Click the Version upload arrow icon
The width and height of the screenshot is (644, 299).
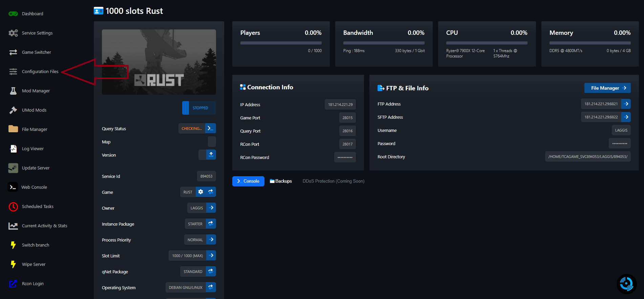(211, 155)
